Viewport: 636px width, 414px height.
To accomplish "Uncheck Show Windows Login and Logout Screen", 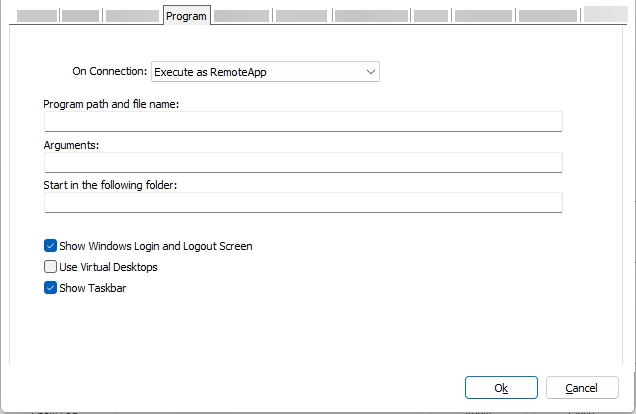I will [x=51, y=246].
